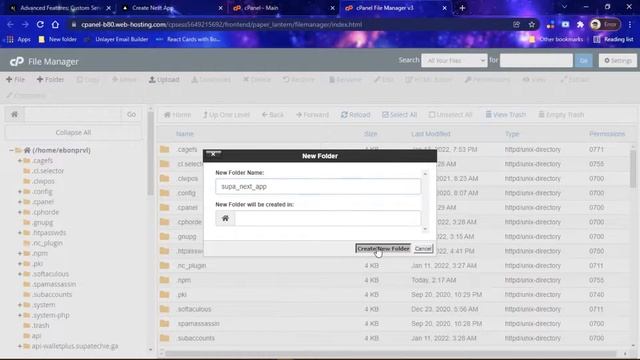Click Collapse All in sidebar
The image size is (640, 360).
[x=73, y=133]
